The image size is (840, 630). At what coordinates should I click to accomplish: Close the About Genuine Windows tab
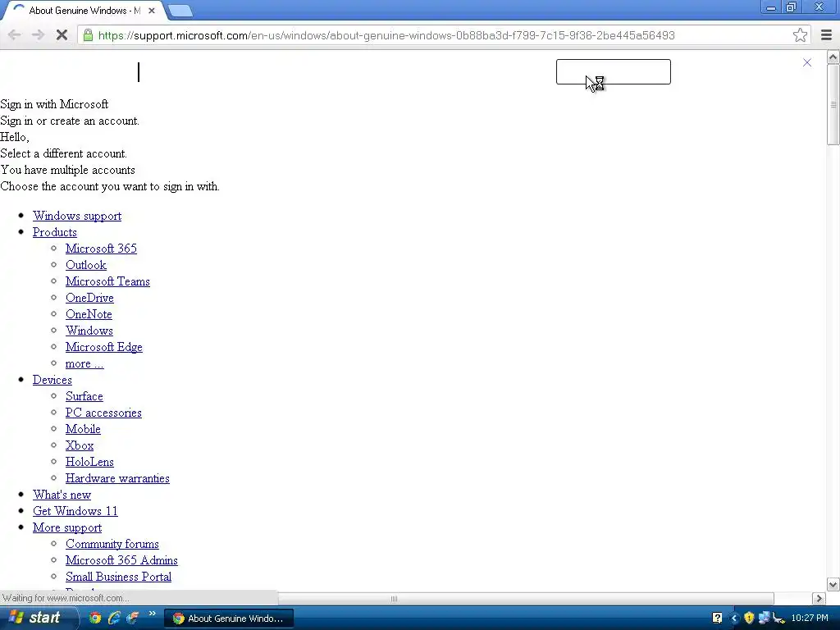152,10
